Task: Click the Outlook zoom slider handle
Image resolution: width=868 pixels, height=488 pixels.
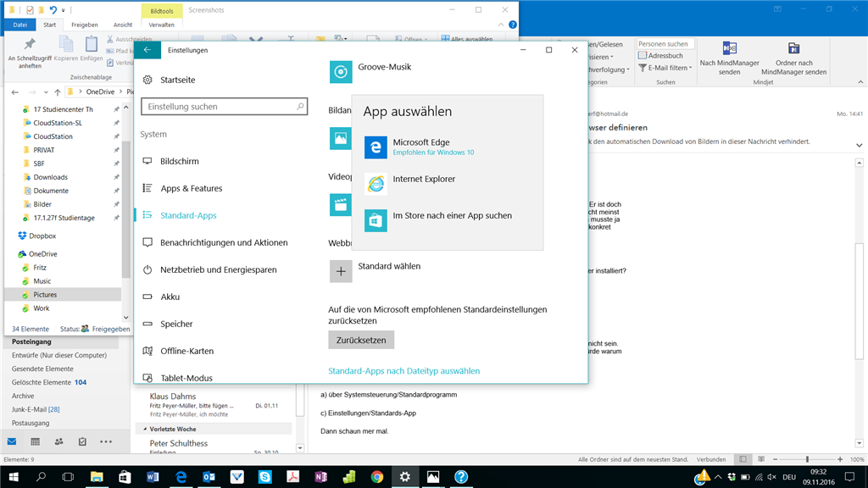Action: tap(807, 459)
